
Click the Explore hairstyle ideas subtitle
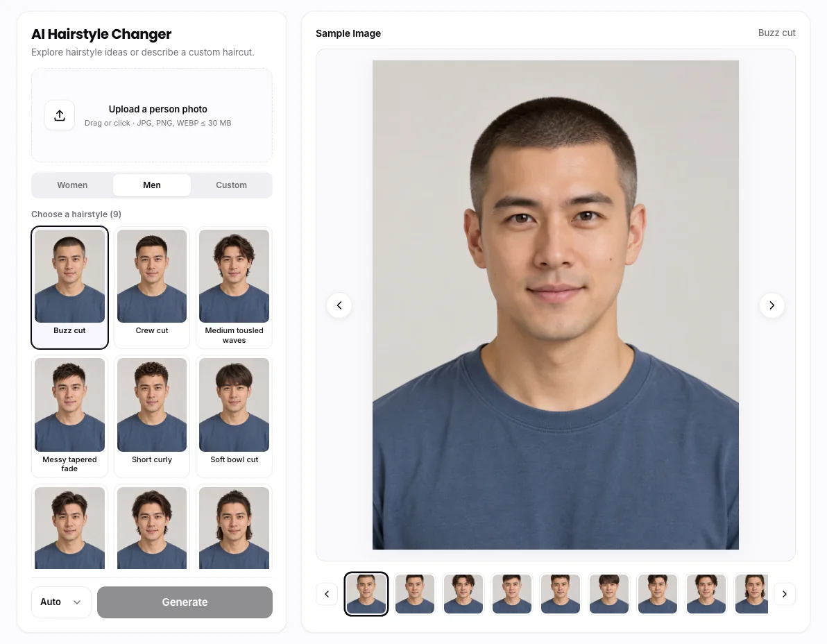click(142, 52)
